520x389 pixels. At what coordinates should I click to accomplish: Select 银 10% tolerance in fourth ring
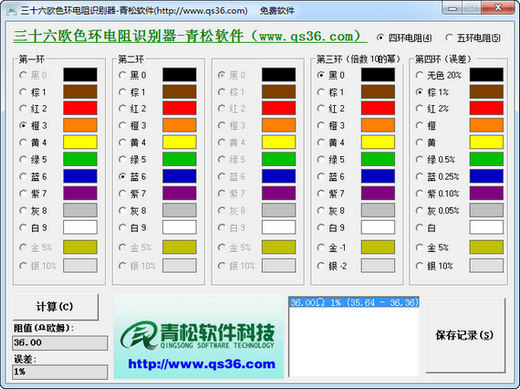(434, 266)
